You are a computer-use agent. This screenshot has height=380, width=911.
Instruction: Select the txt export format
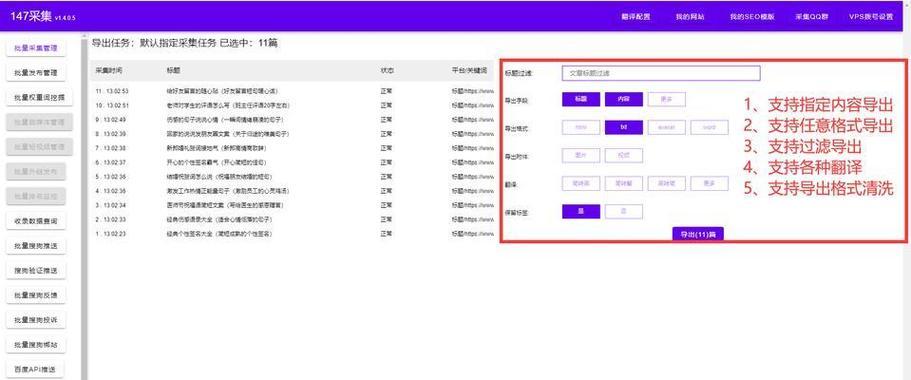pos(623,127)
